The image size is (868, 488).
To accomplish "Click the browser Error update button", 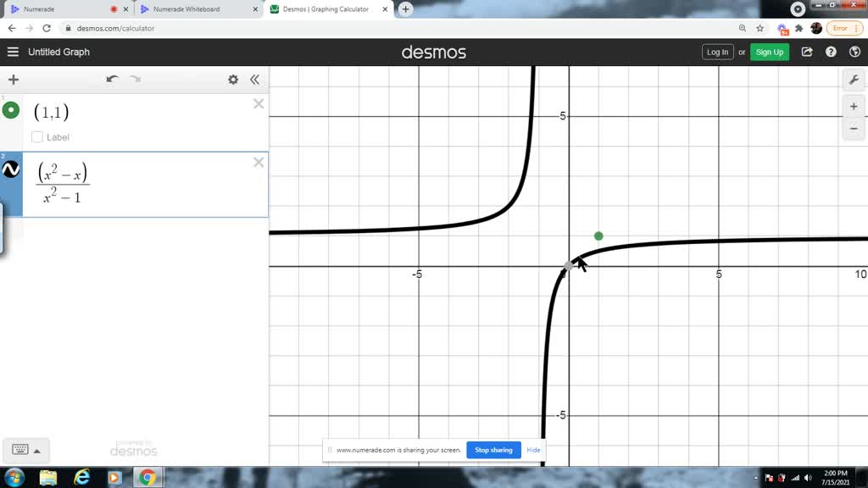I will coord(845,28).
